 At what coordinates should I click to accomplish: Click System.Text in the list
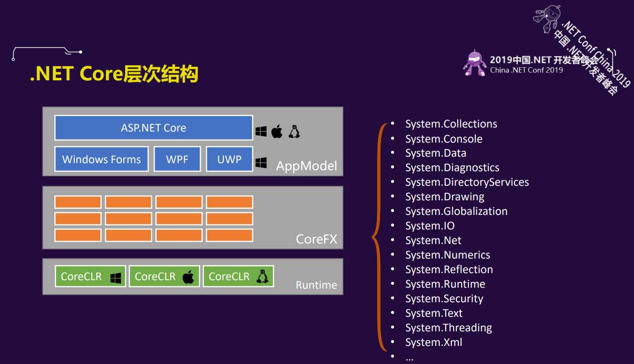[434, 313]
